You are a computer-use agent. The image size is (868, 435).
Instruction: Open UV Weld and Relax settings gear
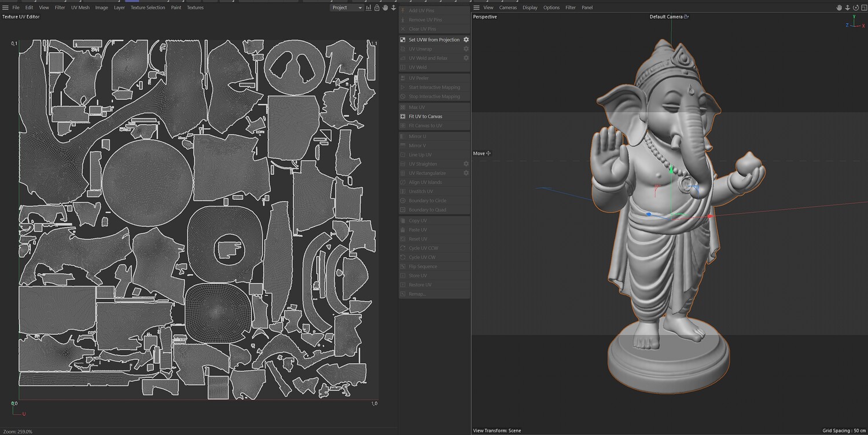466,58
